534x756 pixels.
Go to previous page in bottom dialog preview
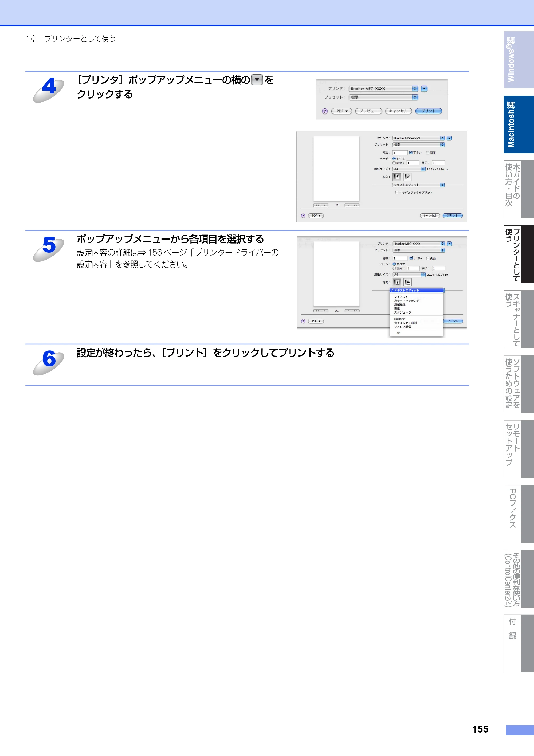[x=325, y=311]
